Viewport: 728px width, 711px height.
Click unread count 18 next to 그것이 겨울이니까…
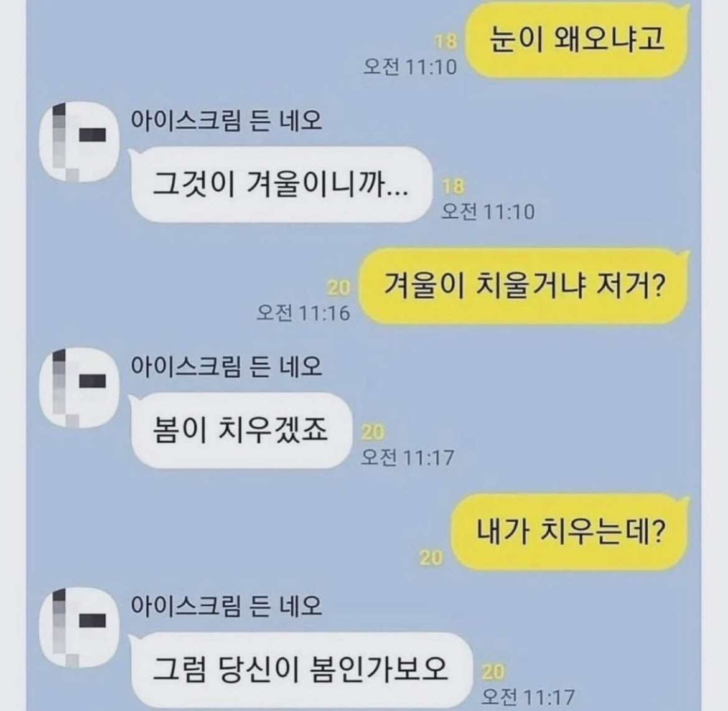coord(453,187)
